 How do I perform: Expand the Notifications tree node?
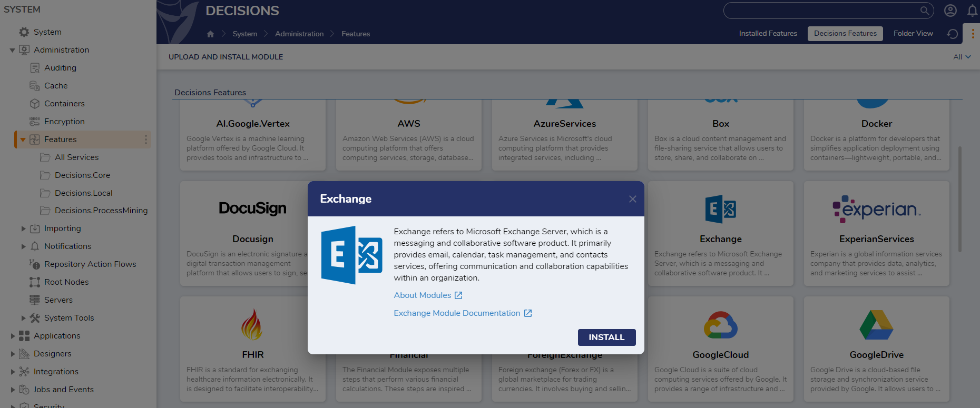point(23,246)
